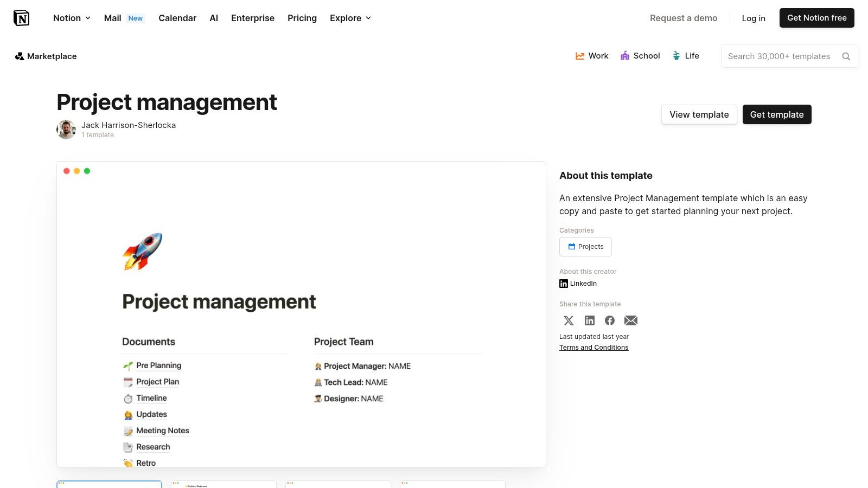Click the Designer emoji icon
This screenshot has height=488, width=868.
(318, 399)
